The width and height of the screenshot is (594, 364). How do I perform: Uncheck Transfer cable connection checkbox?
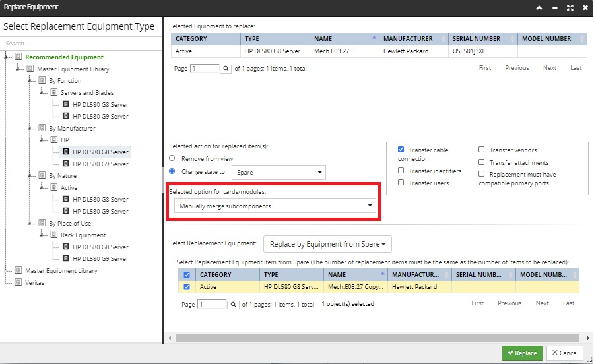(x=401, y=150)
